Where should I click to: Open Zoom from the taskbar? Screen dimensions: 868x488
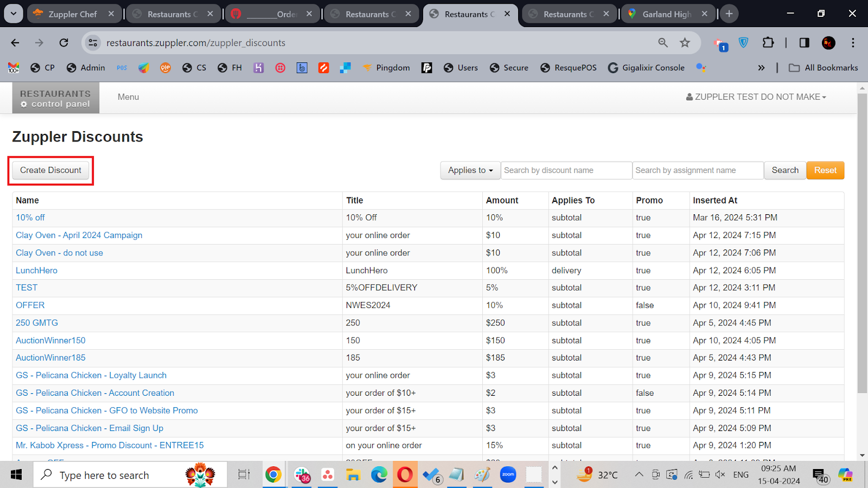508,475
